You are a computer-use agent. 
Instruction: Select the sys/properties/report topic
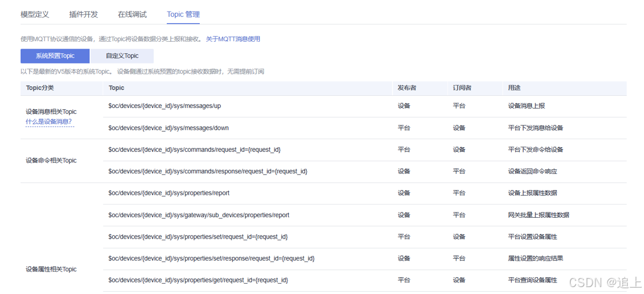tap(169, 193)
